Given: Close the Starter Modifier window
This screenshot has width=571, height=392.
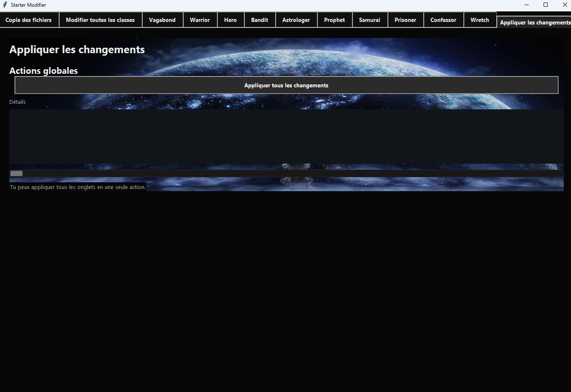Looking at the screenshot, I should pos(565,5).
